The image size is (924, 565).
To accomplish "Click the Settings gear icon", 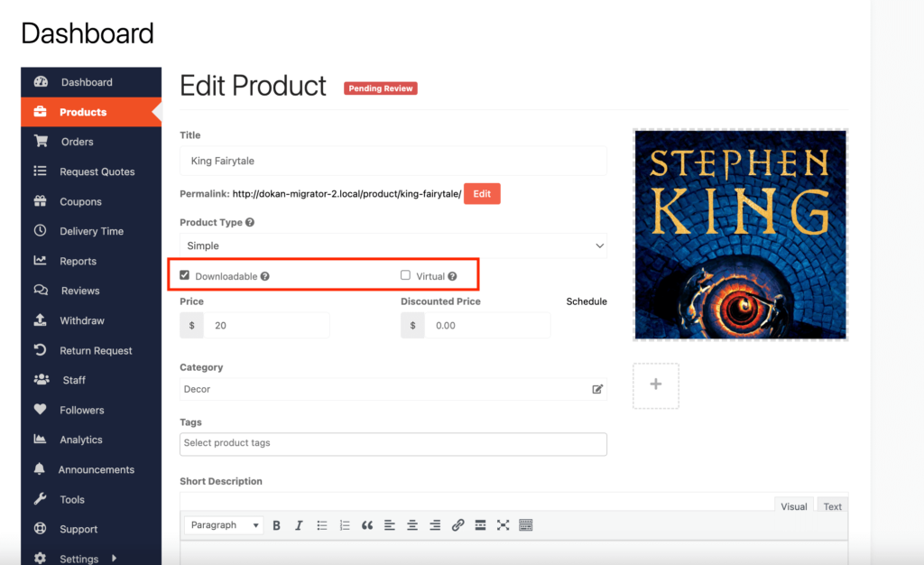I will 40,558.
